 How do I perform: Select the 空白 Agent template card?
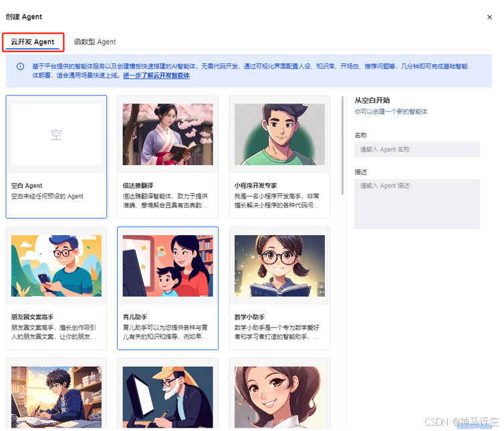tap(56, 156)
